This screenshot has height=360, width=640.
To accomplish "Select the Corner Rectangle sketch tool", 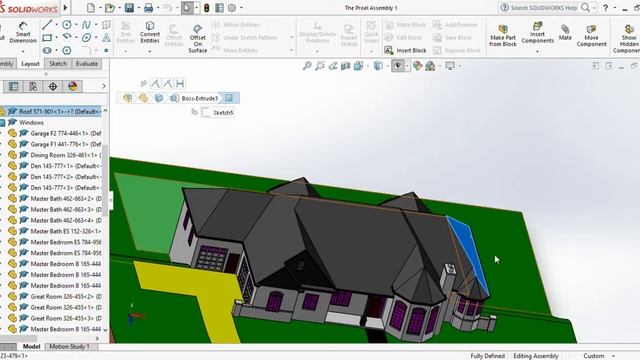I will click(47, 38).
